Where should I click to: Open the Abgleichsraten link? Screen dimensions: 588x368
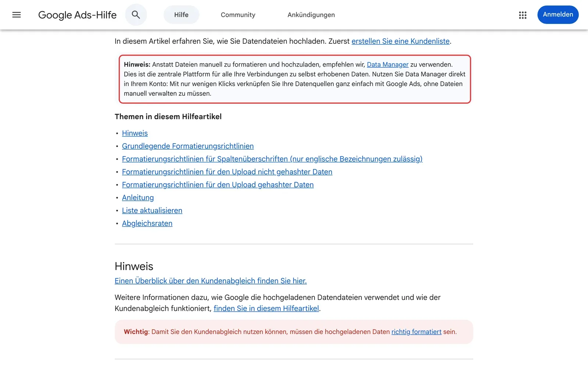147,223
